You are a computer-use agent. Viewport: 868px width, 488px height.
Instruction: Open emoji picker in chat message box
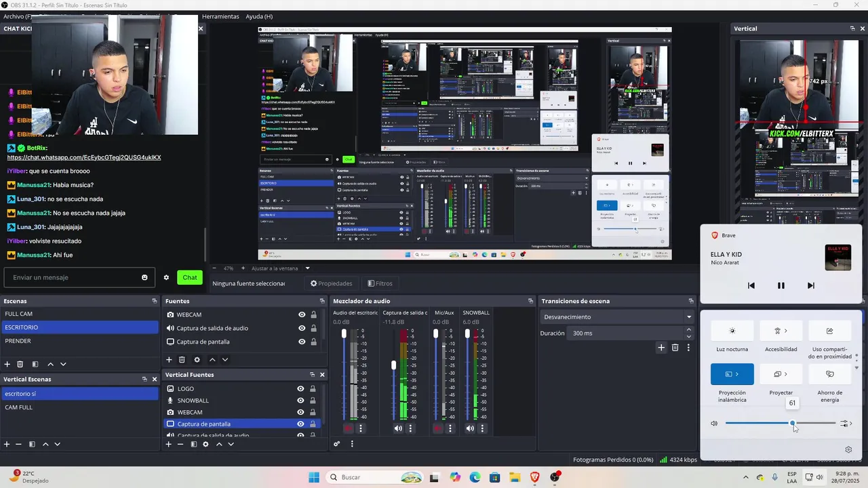coord(144,277)
